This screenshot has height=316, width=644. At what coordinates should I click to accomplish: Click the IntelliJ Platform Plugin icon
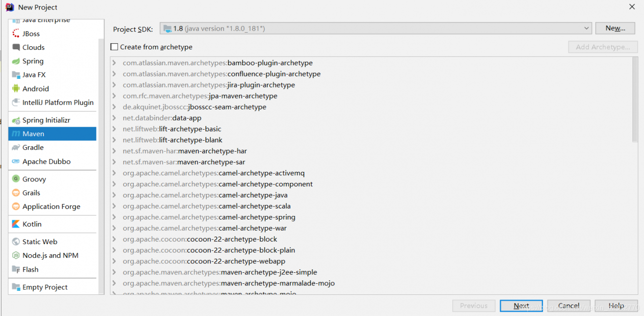[16, 102]
